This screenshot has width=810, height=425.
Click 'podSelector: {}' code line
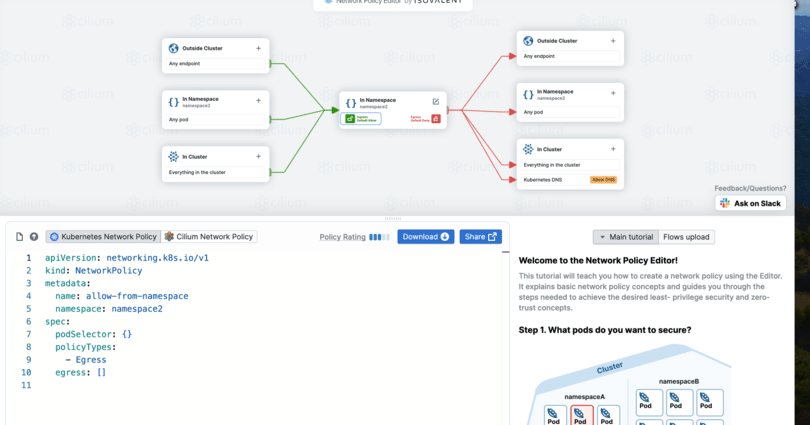coord(94,334)
